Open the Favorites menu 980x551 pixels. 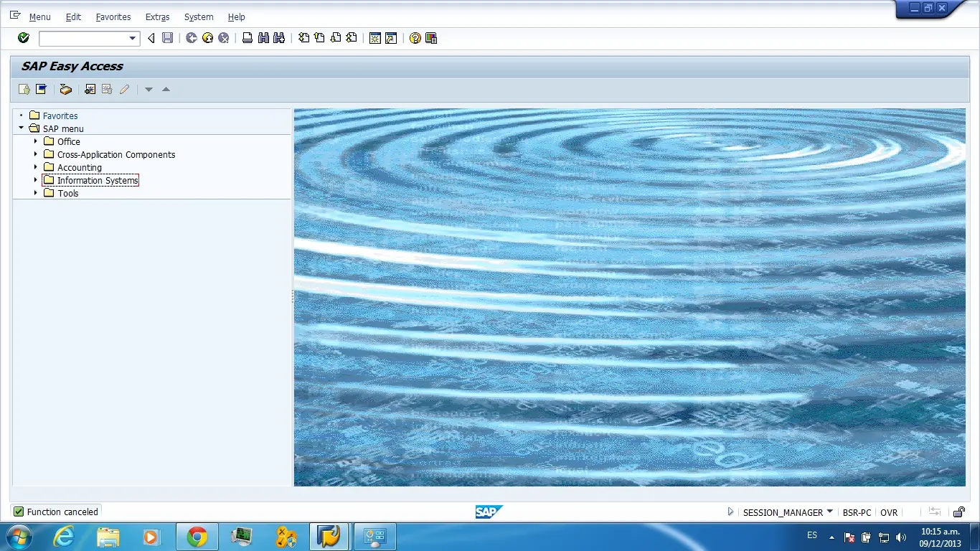pyautogui.click(x=113, y=17)
